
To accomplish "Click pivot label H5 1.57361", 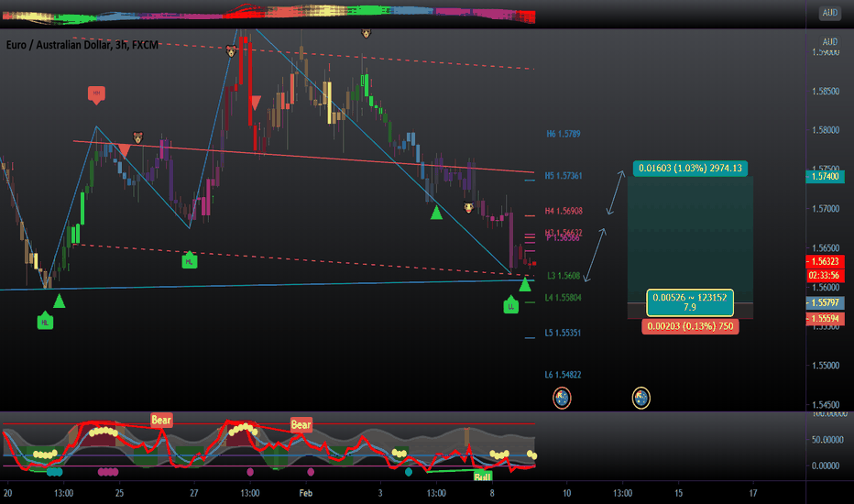I will 564,176.
